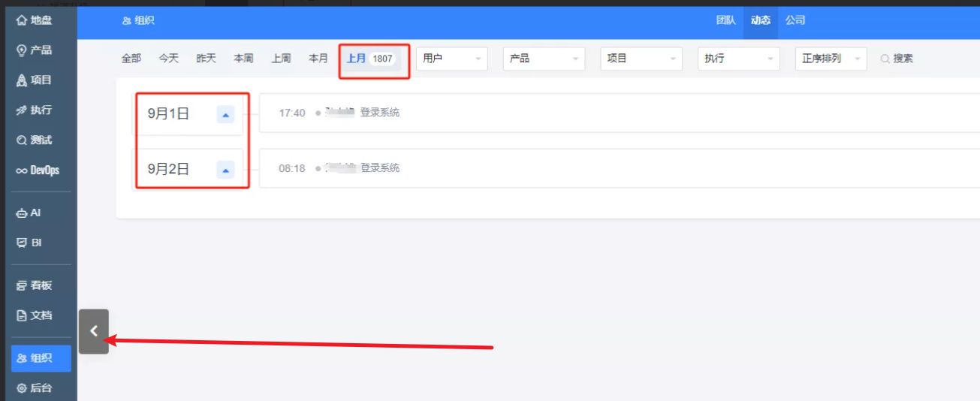Collapse the 9月1日 date group
980x401 pixels.
pyautogui.click(x=226, y=114)
